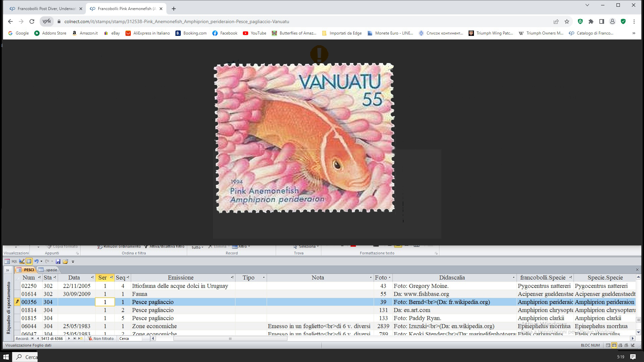The width and height of the screenshot is (644, 362).
Task: Bookmark this page with the star icon
Action: tap(567, 21)
